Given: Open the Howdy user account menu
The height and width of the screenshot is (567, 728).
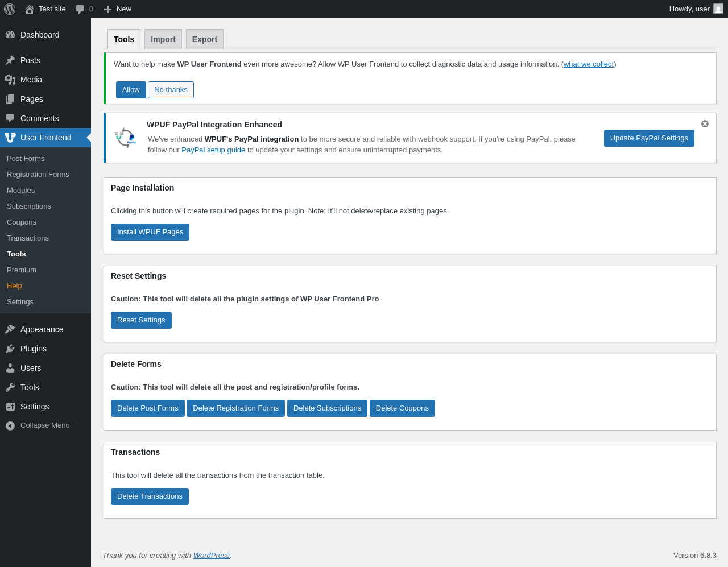Looking at the screenshot, I should 696,9.
